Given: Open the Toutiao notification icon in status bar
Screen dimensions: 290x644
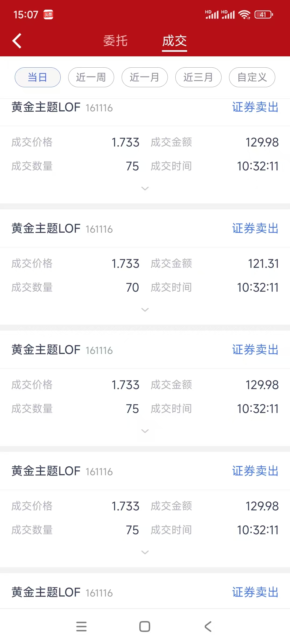Looking at the screenshot, I should click(48, 14).
